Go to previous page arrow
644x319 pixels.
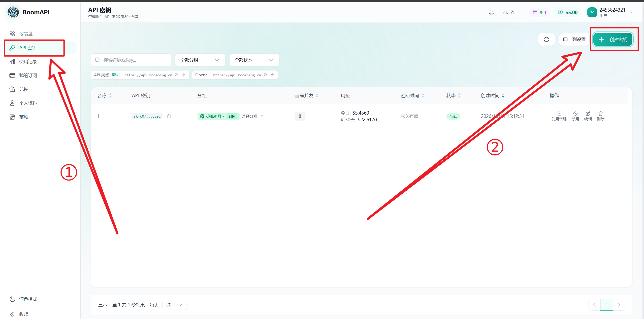595,305
